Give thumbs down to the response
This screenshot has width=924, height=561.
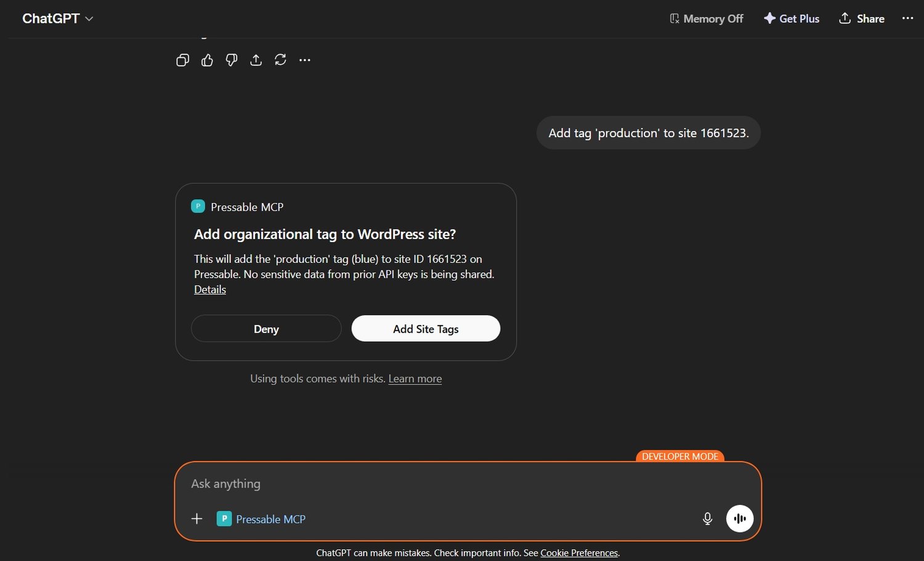coord(232,60)
